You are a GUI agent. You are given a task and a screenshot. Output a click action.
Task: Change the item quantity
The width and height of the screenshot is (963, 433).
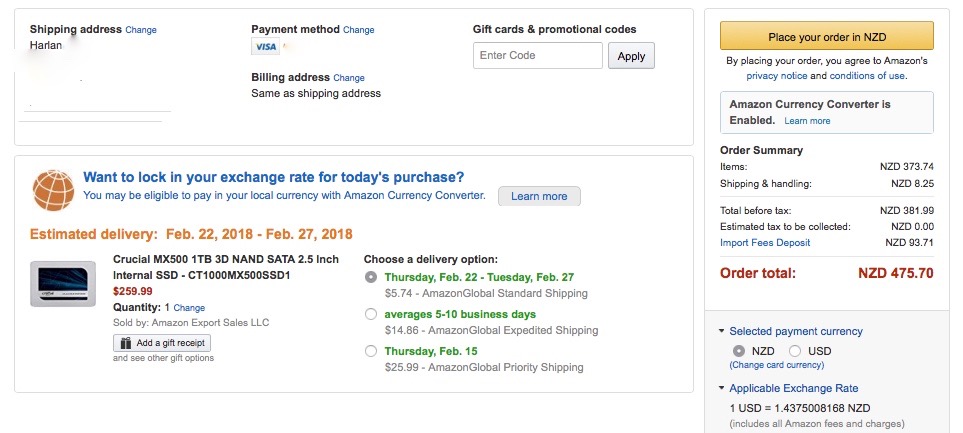click(189, 308)
